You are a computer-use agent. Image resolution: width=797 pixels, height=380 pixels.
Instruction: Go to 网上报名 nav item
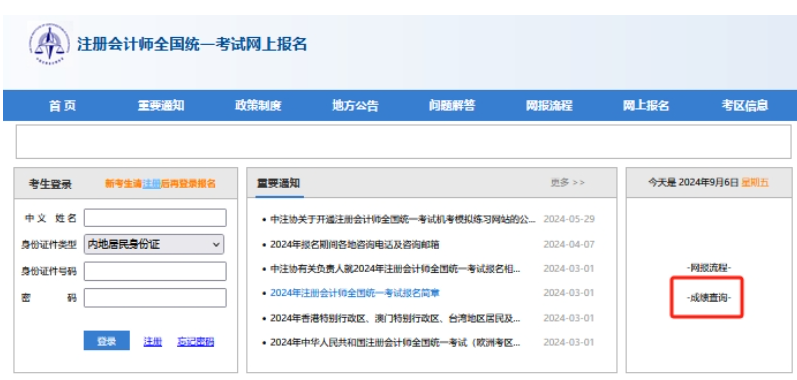click(646, 106)
